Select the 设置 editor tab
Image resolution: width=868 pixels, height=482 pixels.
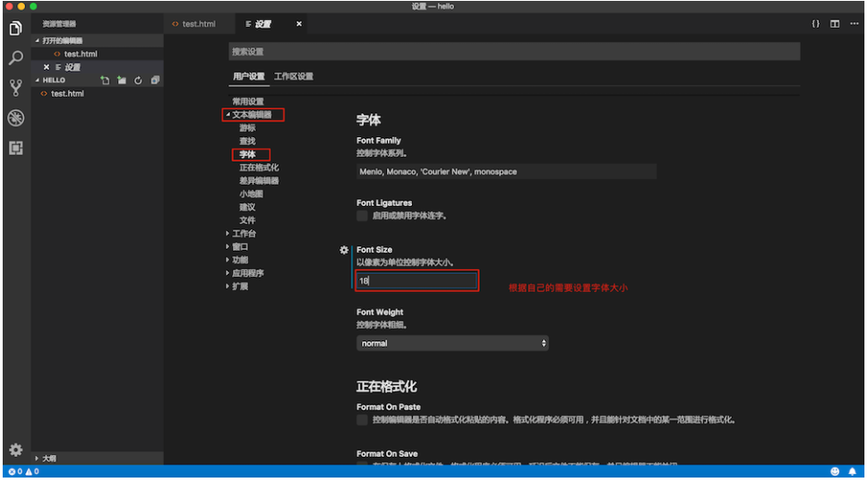click(263, 24)
